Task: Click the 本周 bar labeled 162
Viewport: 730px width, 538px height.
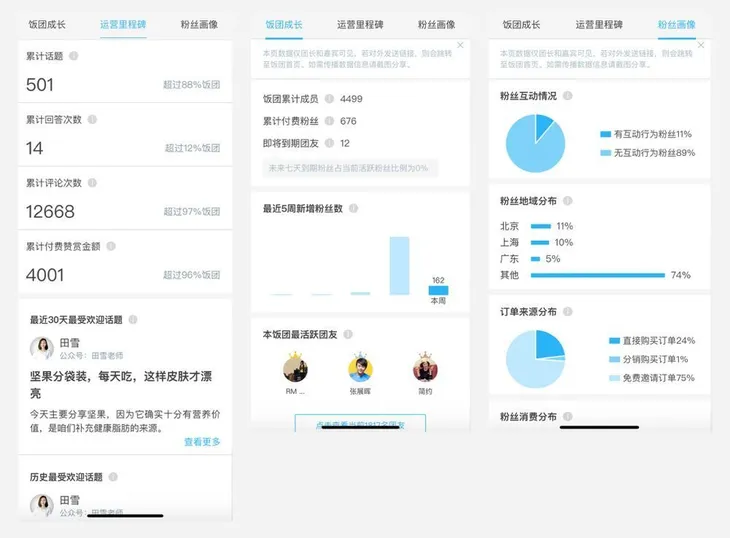Action: pos(438,290)
